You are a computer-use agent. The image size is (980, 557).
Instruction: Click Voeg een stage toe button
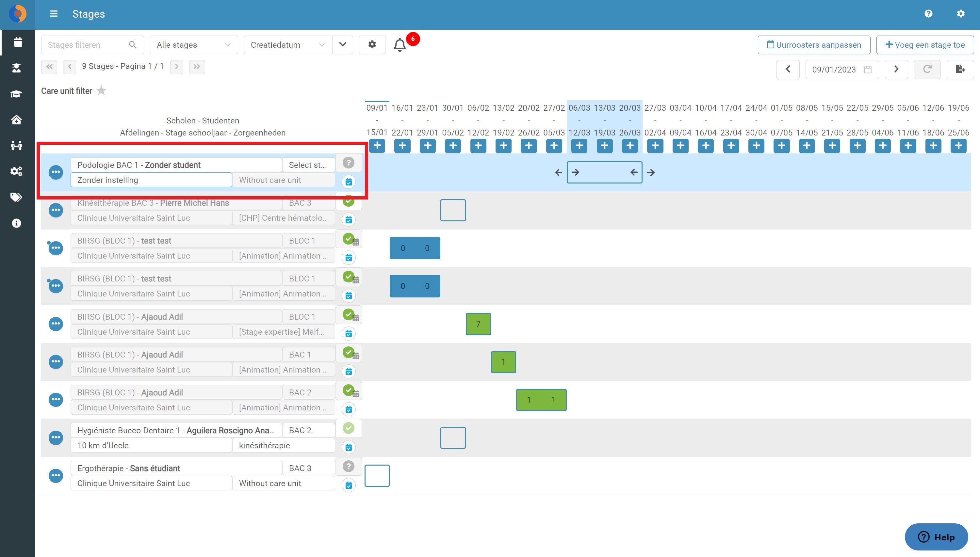(925, 45)
